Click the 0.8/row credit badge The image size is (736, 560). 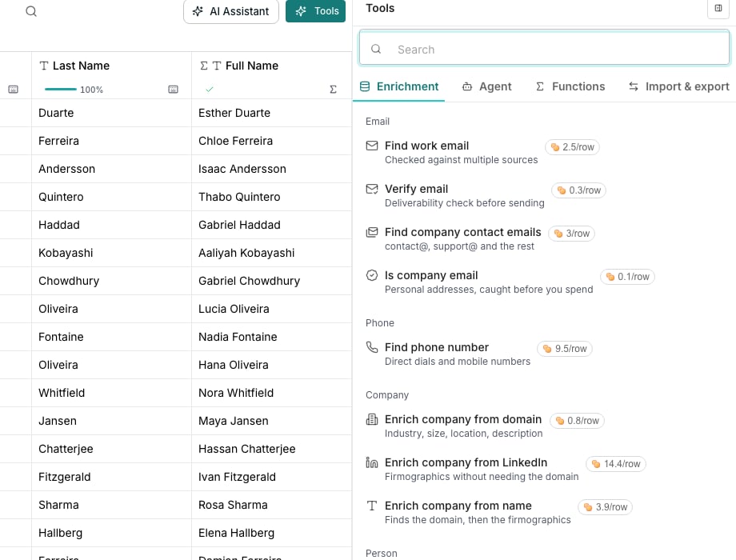pos(577,420)
